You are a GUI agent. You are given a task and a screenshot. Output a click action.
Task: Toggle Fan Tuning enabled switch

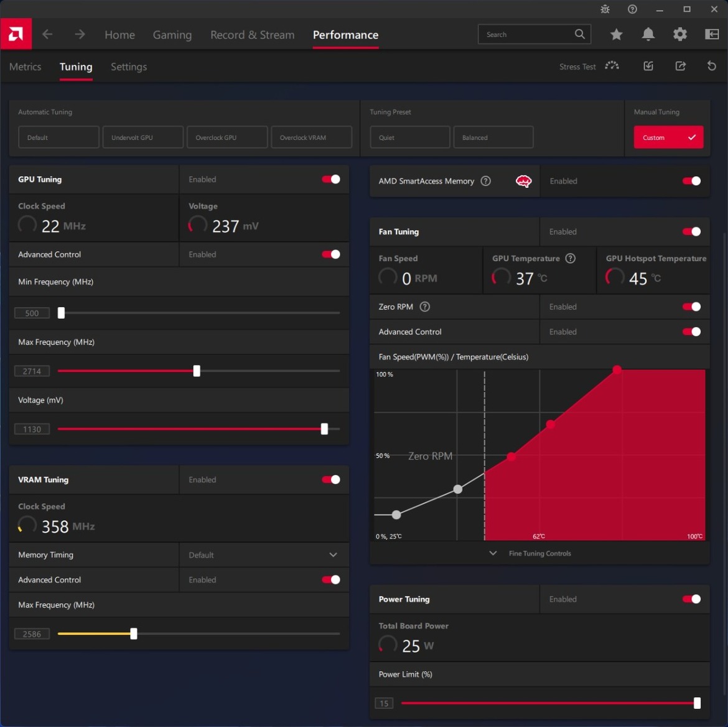pyautogui.click(x=691, y=231)
